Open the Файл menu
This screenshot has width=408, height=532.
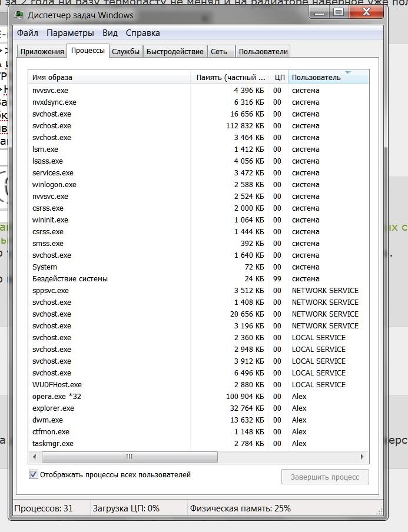coord(28,33)
